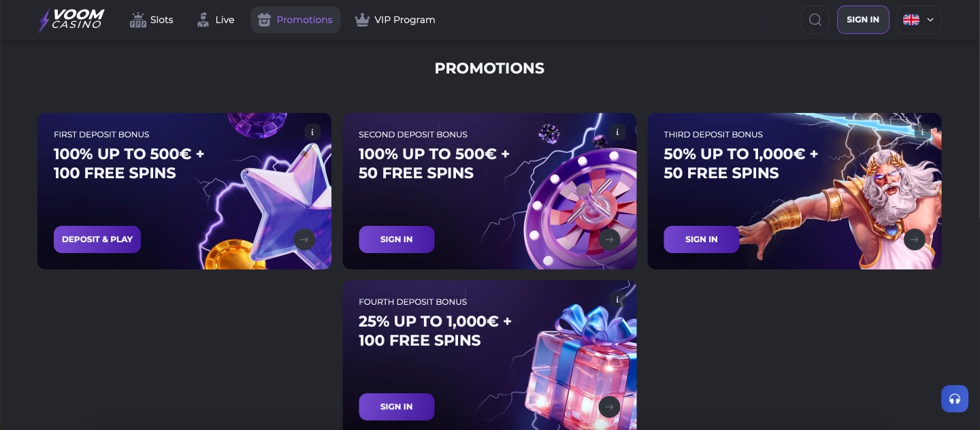Click the Deposit & Play button
Image resolution: width=980 pixels, height=430 pixels.
click(x=97, y=239)
